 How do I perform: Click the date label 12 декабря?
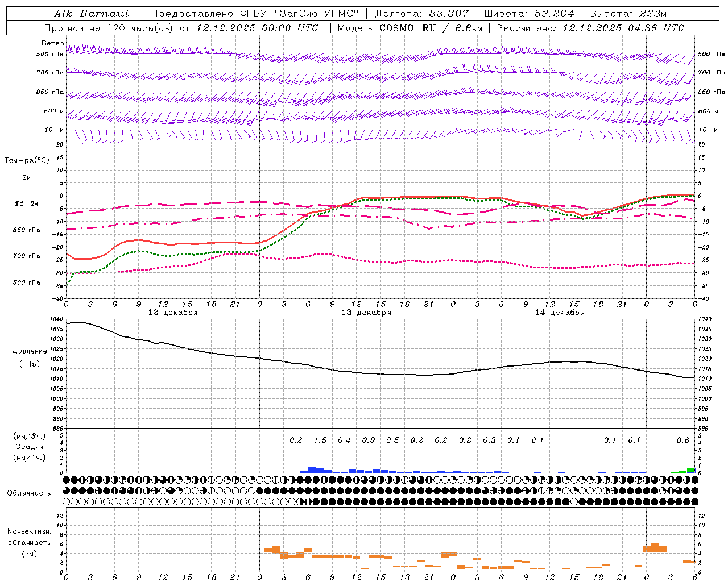pos(173,313)
